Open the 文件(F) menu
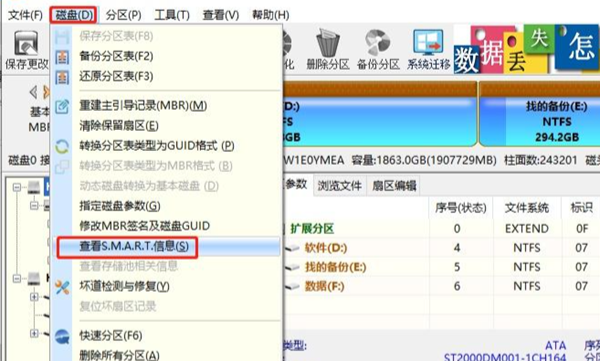 25,15
